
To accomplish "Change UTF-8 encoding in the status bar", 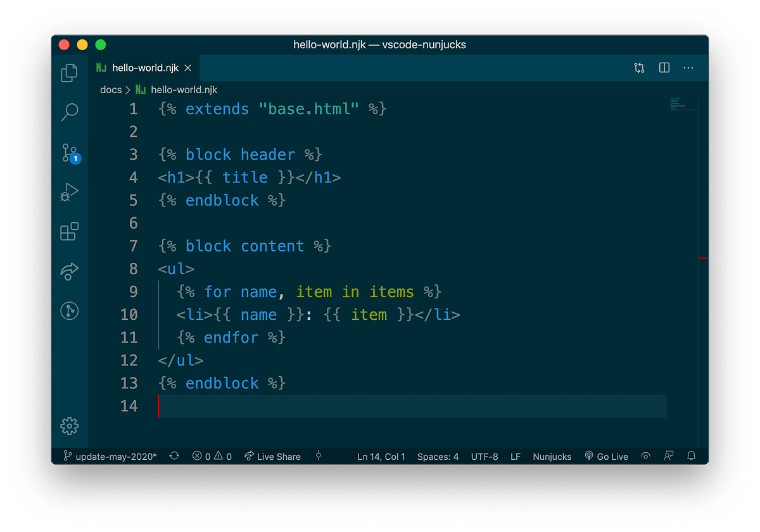I will click(x=484, y=456).
